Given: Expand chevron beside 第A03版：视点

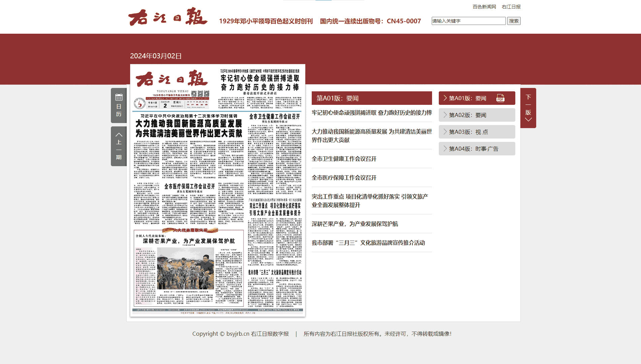Looking at the screenshot, I should (x=445, y=132).
